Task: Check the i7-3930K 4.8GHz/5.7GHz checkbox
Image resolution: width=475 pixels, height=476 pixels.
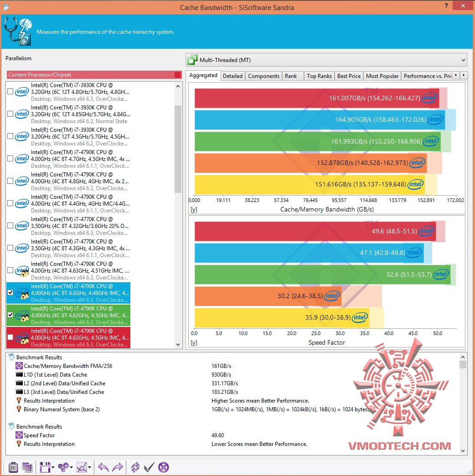Action: click(x=10, y=91)
